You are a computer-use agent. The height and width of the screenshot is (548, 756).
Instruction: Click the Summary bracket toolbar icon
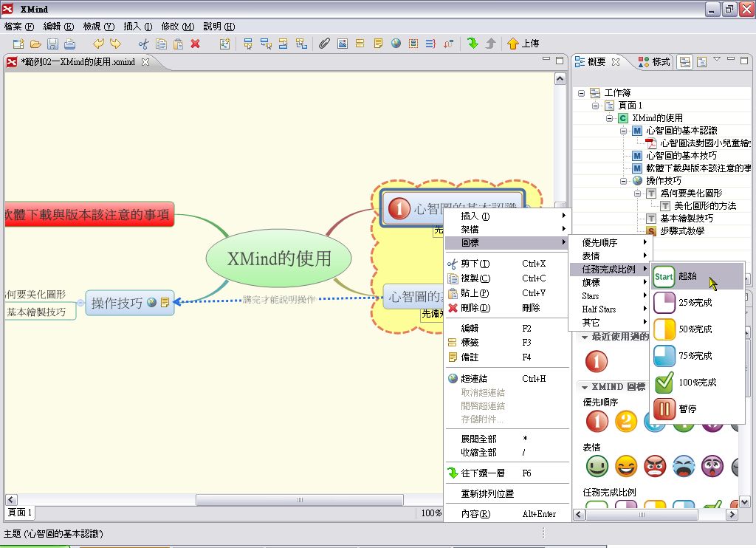[430, 44]
